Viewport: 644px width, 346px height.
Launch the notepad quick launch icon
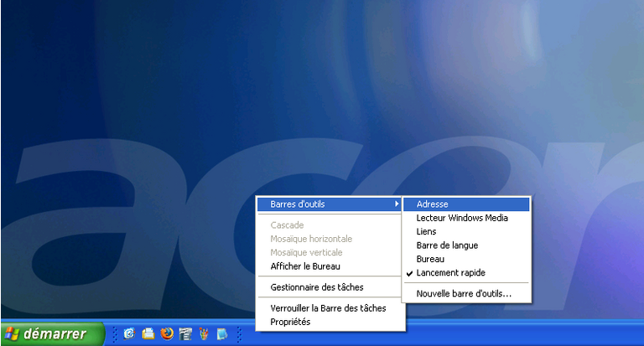(x=222, y=333)
